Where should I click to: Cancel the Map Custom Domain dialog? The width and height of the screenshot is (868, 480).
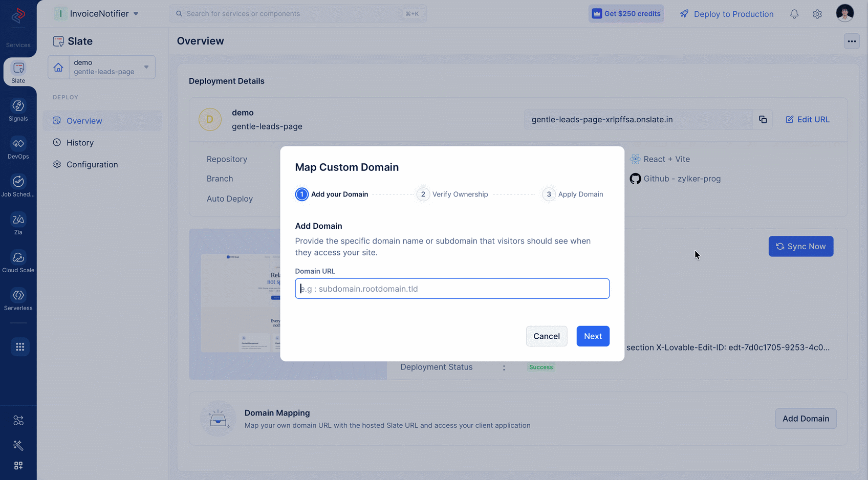547,336
